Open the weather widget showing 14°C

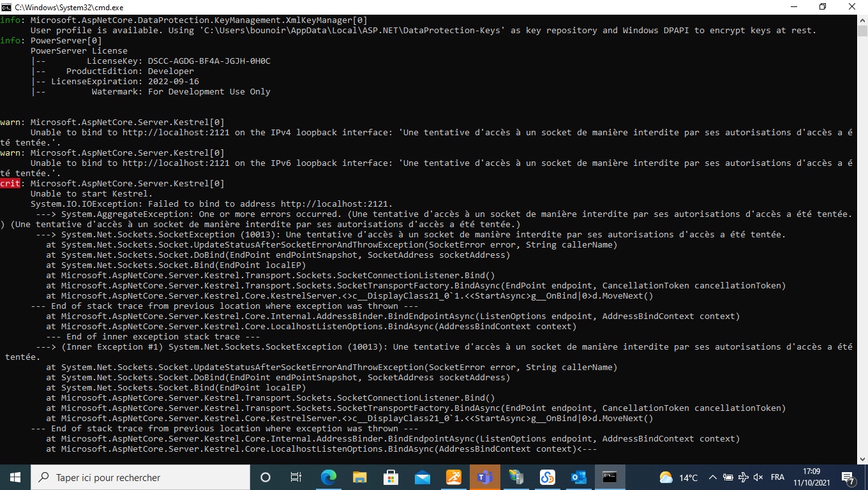point(678,477)
